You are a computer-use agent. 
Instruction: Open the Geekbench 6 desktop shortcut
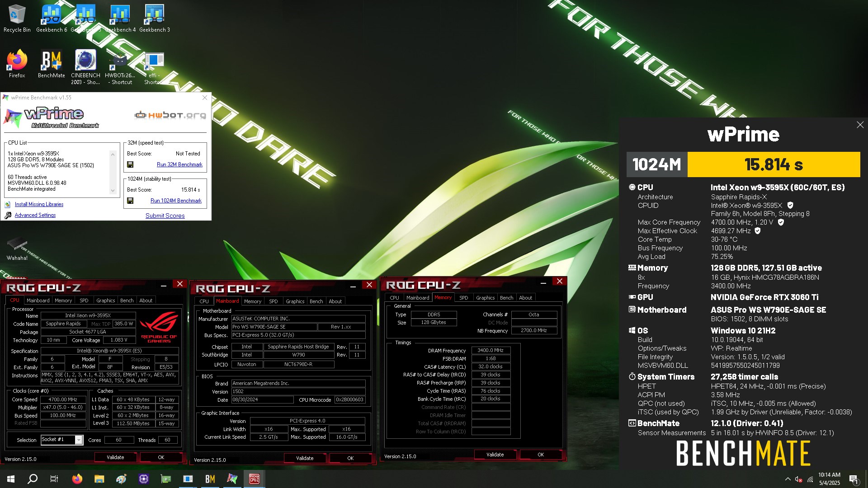coord(52,19)
